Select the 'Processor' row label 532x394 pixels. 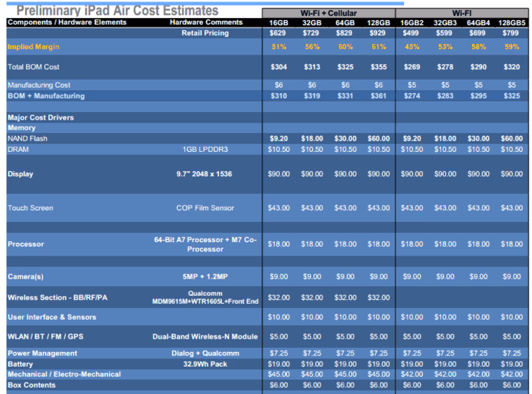26,244
